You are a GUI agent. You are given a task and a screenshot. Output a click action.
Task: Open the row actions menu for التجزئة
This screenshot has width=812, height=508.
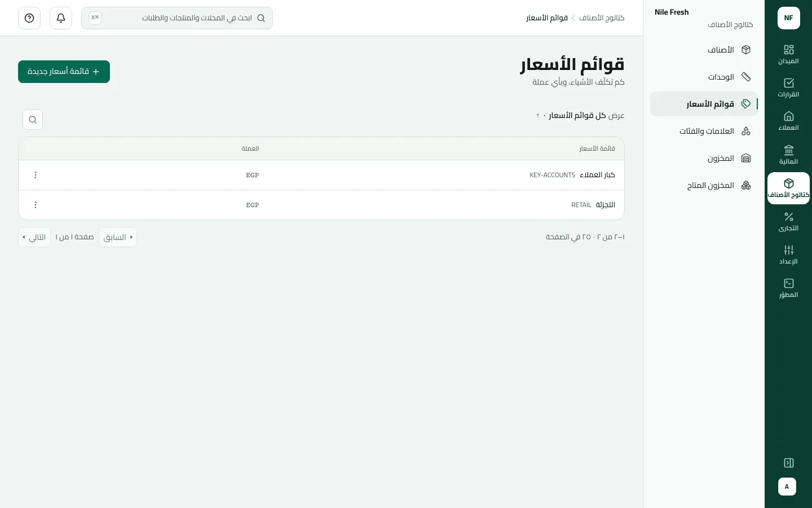[36, 205]
